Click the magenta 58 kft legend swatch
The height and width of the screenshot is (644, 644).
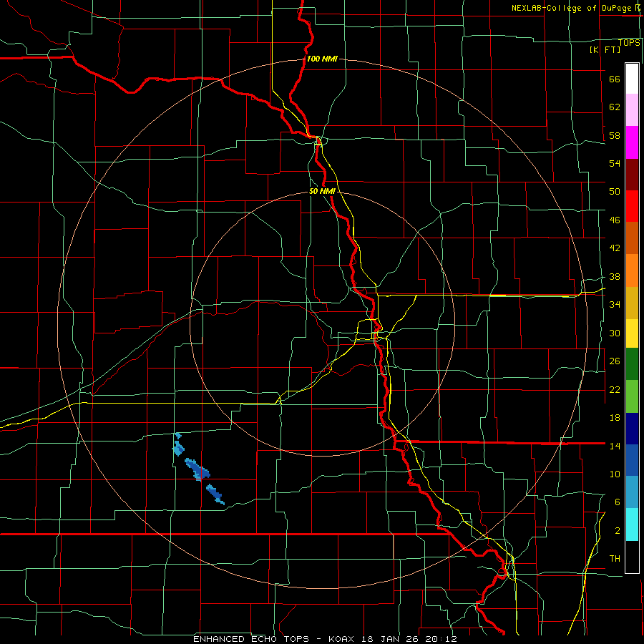click(x=632, y=142)
